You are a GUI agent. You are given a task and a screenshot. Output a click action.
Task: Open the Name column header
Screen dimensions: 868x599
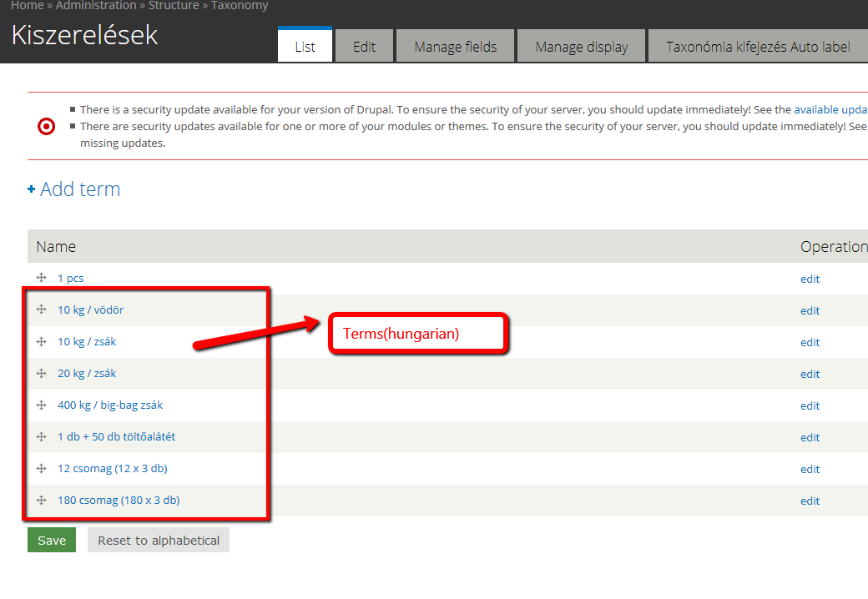coord(56,247)
